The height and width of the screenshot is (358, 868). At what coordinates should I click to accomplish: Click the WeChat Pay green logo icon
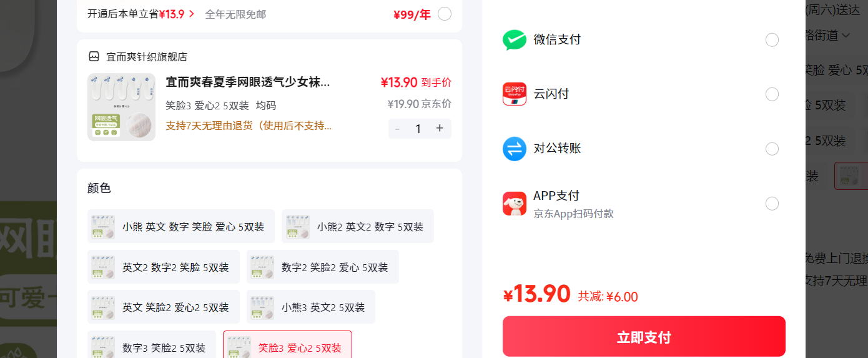click(x=515, y=40)
